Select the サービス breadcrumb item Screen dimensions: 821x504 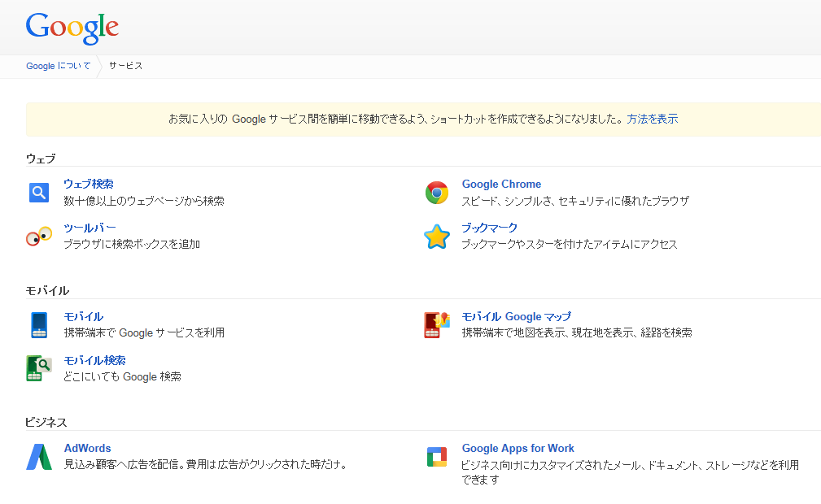point(124,66)
